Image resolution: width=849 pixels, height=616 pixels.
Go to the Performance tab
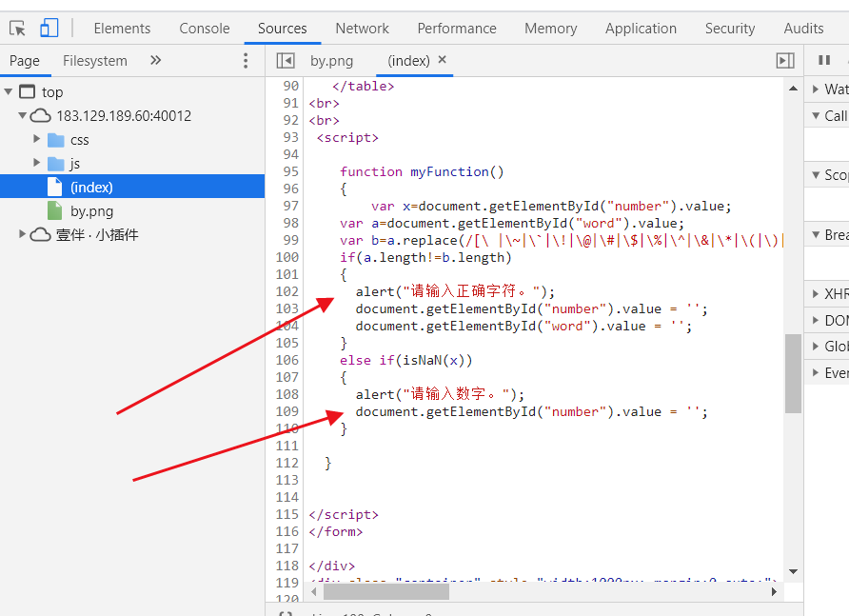(x=457, y=29)
